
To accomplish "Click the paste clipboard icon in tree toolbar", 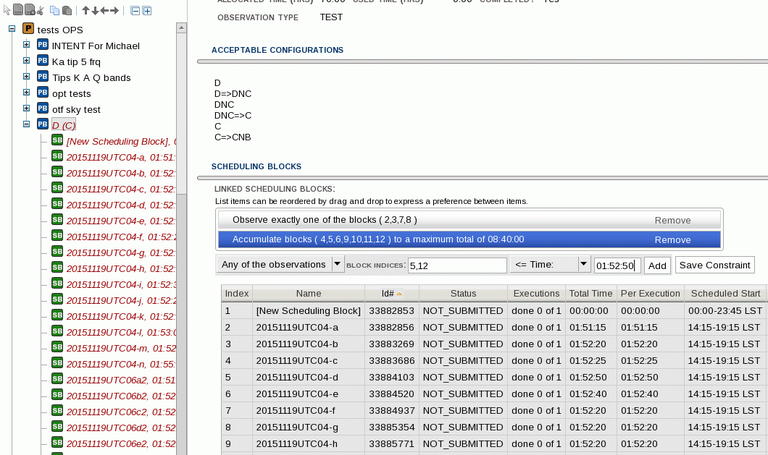I will point(66,11).
